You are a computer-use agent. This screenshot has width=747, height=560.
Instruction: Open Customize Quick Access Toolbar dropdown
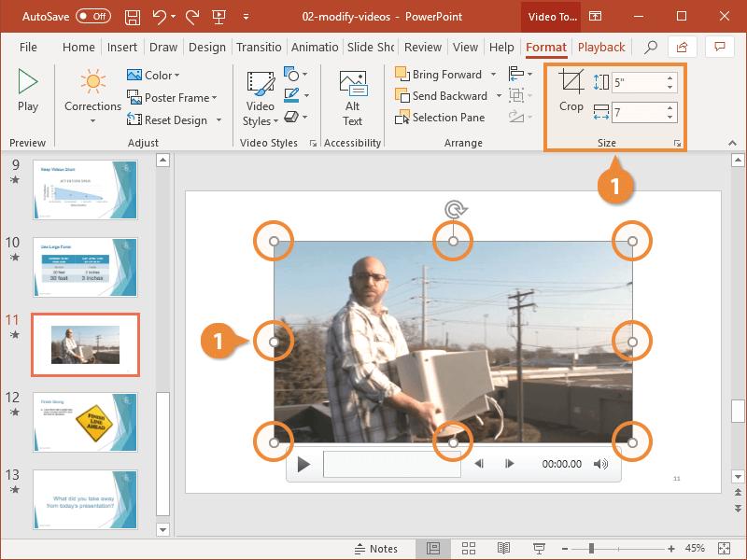[x=246, y=17]
